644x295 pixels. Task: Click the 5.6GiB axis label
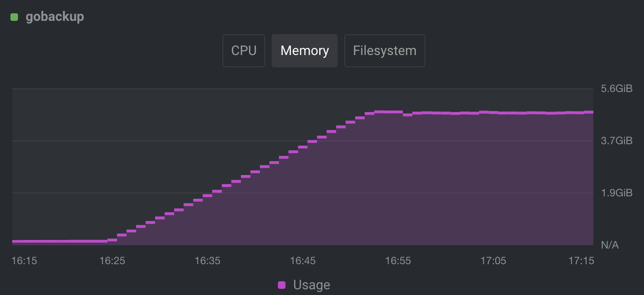[x=617, y=88]
